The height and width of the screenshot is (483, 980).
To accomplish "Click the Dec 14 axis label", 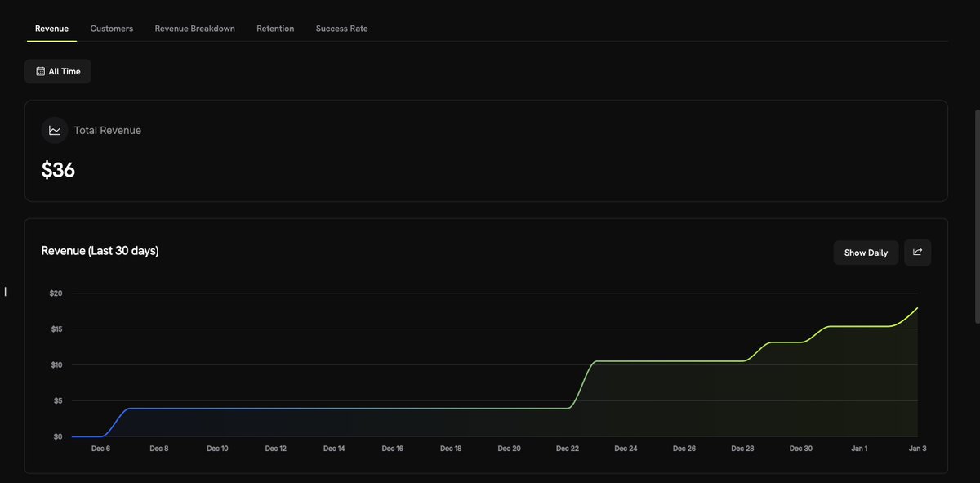I will (x=334, y=449).
